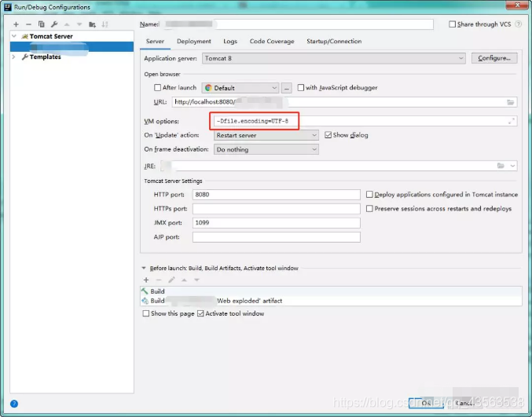Click the HTTPs port field
Viewport: 532px width, 417px height.
pos(276,209)
